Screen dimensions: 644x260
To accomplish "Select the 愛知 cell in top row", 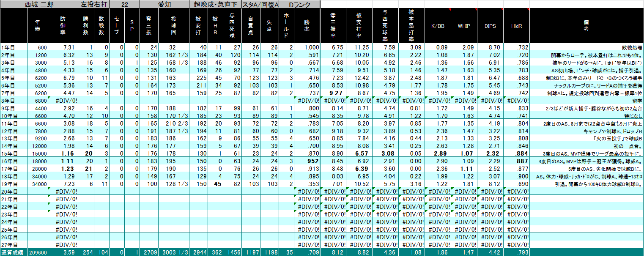I will [164, 4].
